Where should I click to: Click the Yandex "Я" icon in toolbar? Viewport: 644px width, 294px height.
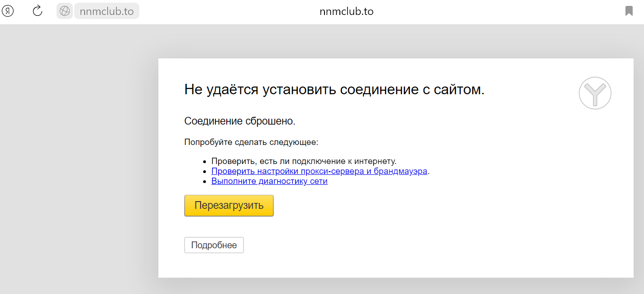pos(8,11)
